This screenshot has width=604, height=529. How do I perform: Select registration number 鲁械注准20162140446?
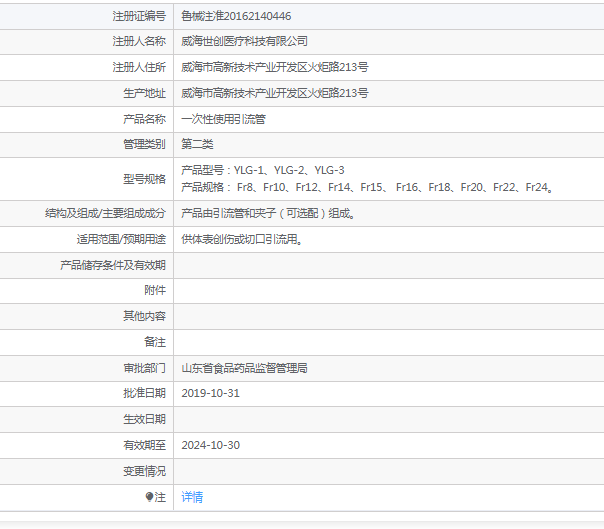pyautogui.click(x=236, y=16)
